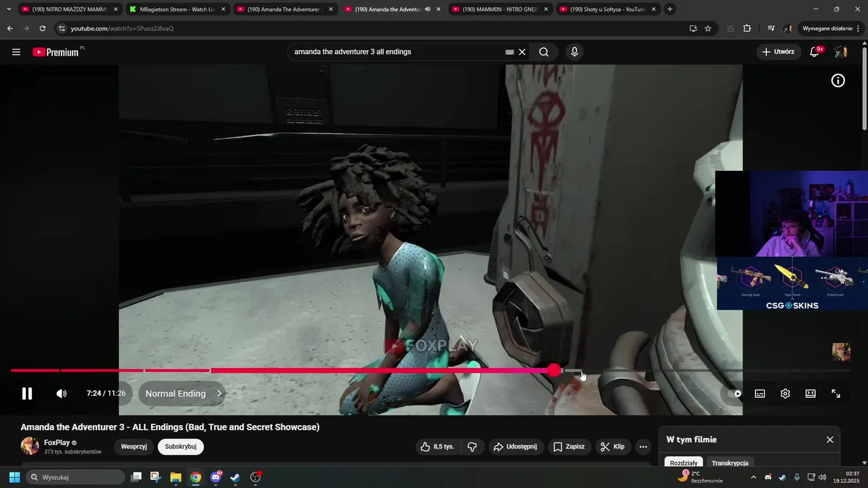Click the magnifier search button
Viewport: 868px width, 488px height.
pyautogui.click(x=544, y=52)
